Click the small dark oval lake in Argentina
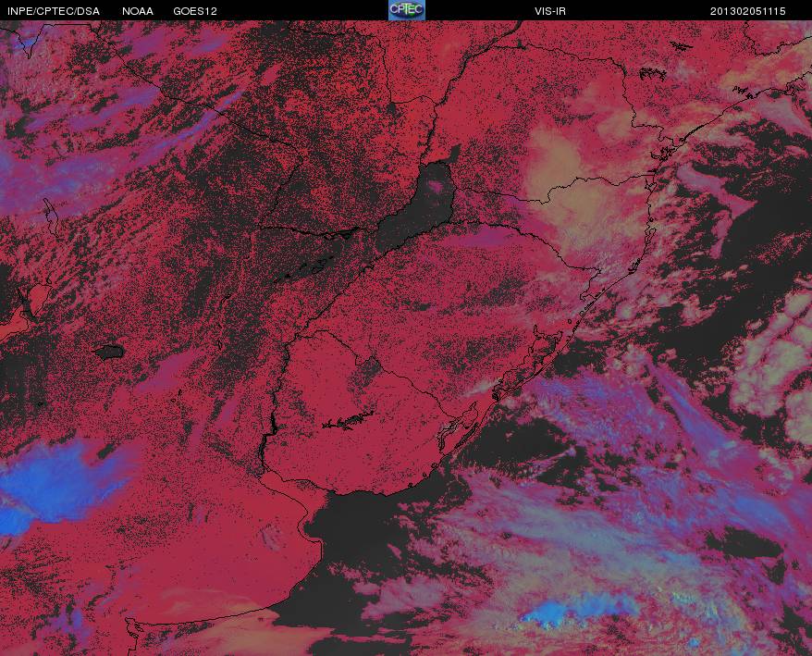The image size is (812, 656). [109, 353]
